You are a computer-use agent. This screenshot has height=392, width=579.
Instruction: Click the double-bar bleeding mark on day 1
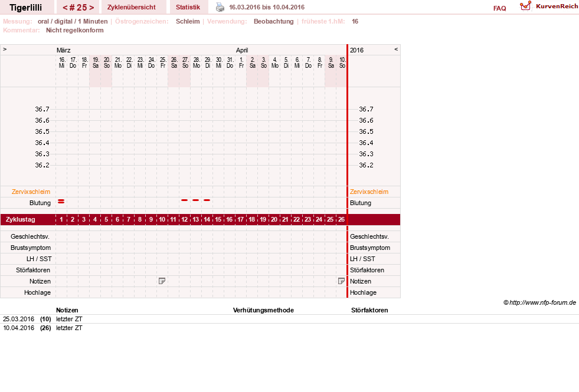61,202
